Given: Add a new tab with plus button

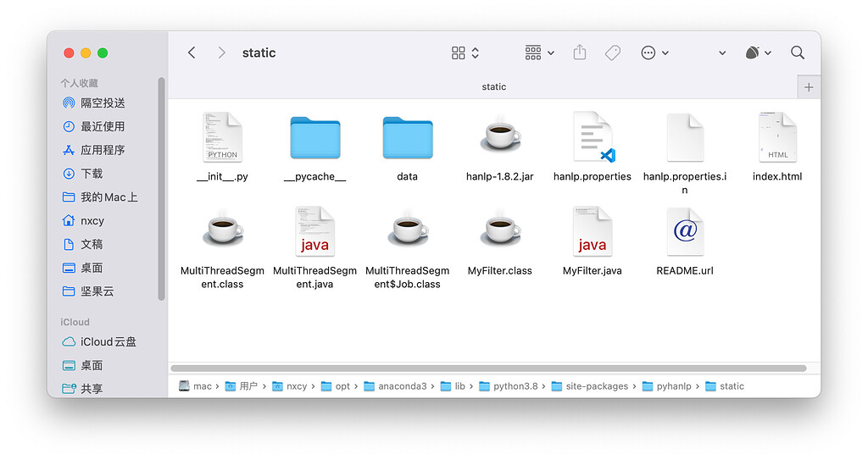Looking at the screenshot, I should 809,87.
